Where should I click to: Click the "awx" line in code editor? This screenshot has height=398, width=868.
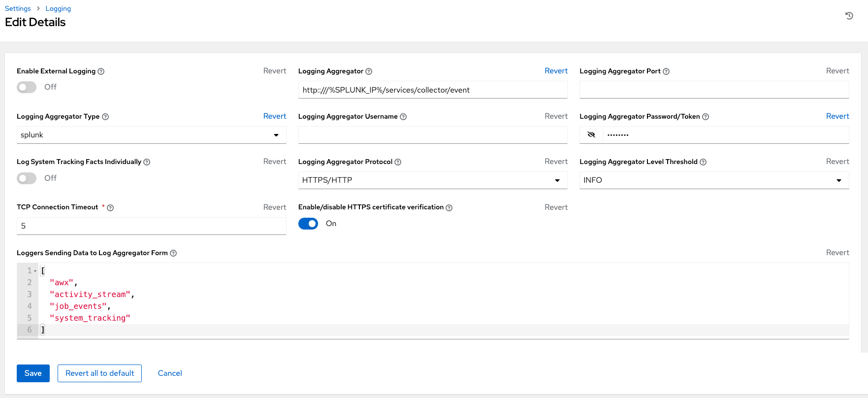point(64,283)
